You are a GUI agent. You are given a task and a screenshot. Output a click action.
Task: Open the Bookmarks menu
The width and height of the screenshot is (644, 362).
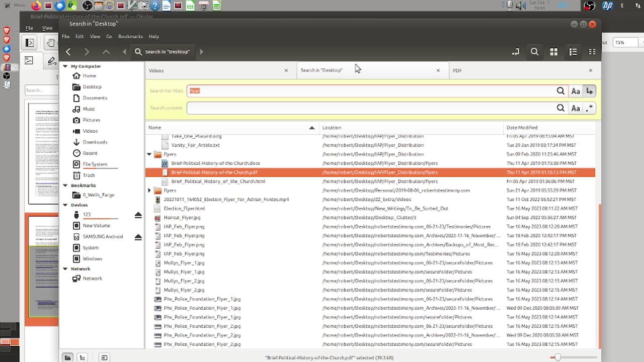click(130, 37)
